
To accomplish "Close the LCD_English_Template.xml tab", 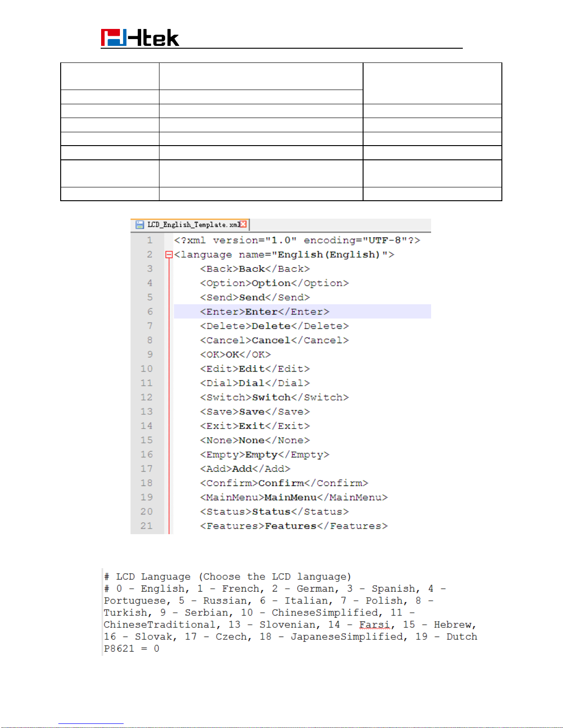I will (x=243, y=224).
